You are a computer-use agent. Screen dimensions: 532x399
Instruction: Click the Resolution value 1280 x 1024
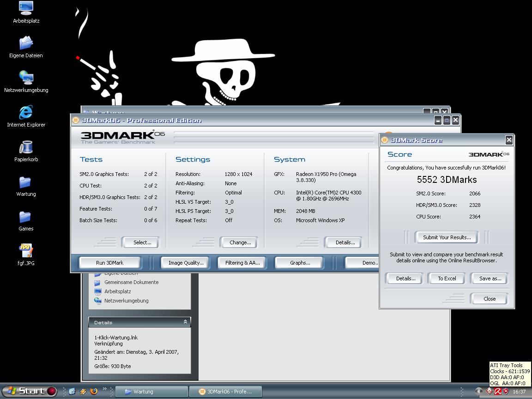[238, 174]
